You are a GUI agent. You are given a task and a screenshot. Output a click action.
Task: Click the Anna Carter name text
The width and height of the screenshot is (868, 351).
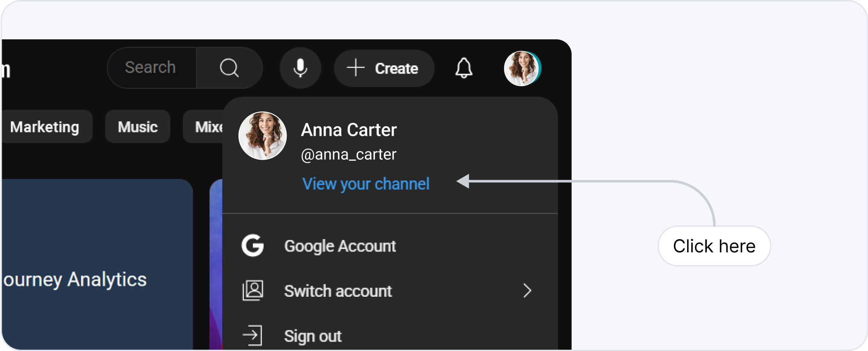point(349,130)
